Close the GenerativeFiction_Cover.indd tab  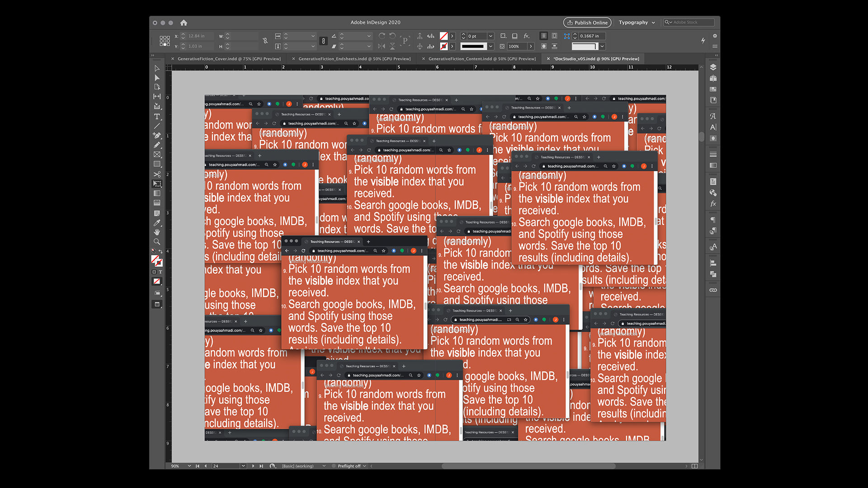[x=173, y=59]
